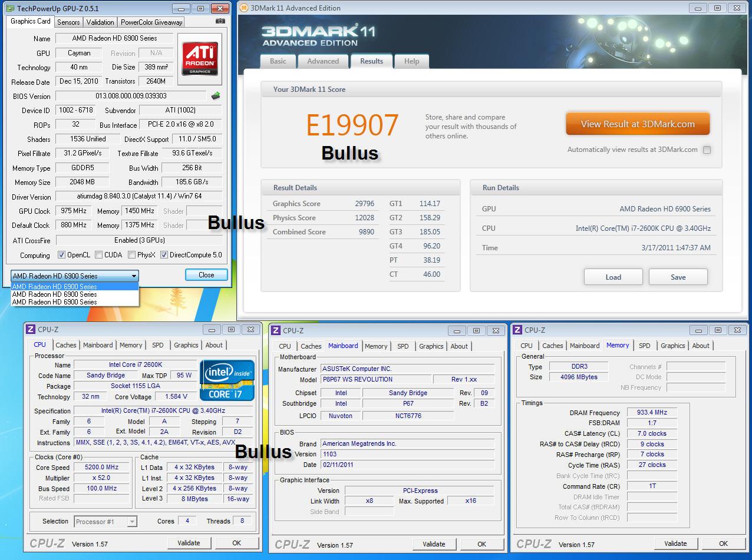
Task: Click OK in the CPU-Z Mainboard window
Action: [x=481, y=544]
